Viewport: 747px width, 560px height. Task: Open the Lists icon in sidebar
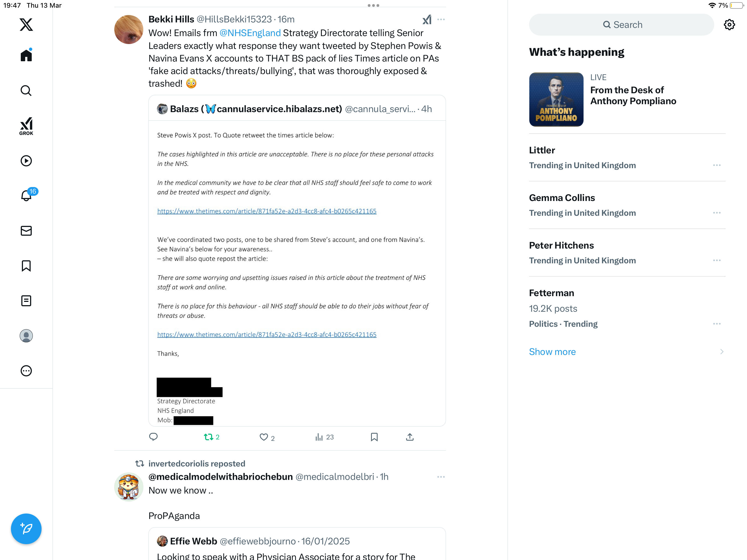click(26, 301)
